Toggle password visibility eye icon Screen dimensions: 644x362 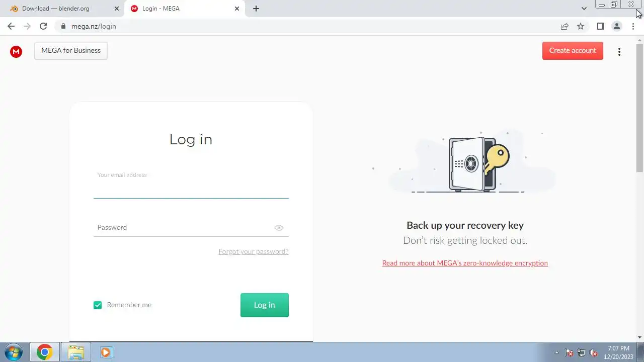click(279, 228)
